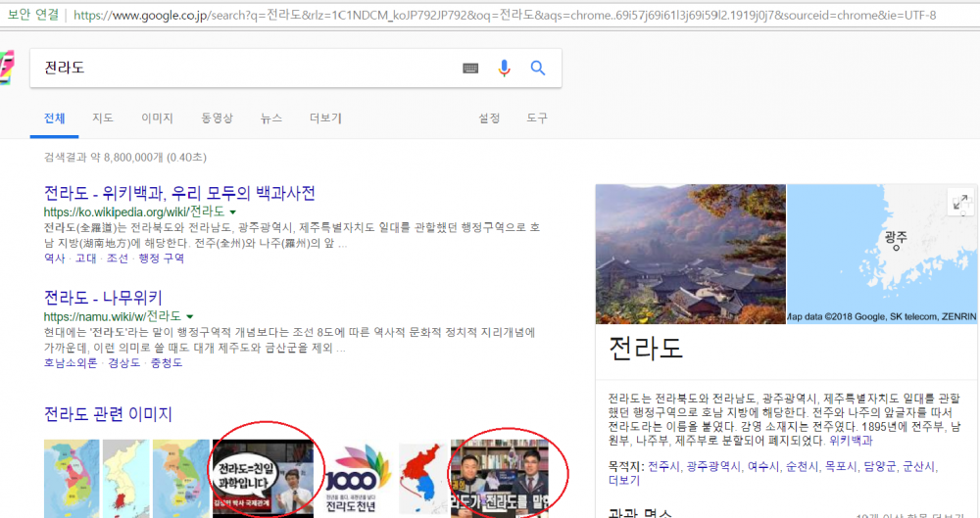Click the 전라도 관련 이미지 heading link
This screenshot has height=518, width=980.
click(x=108, y=414)
